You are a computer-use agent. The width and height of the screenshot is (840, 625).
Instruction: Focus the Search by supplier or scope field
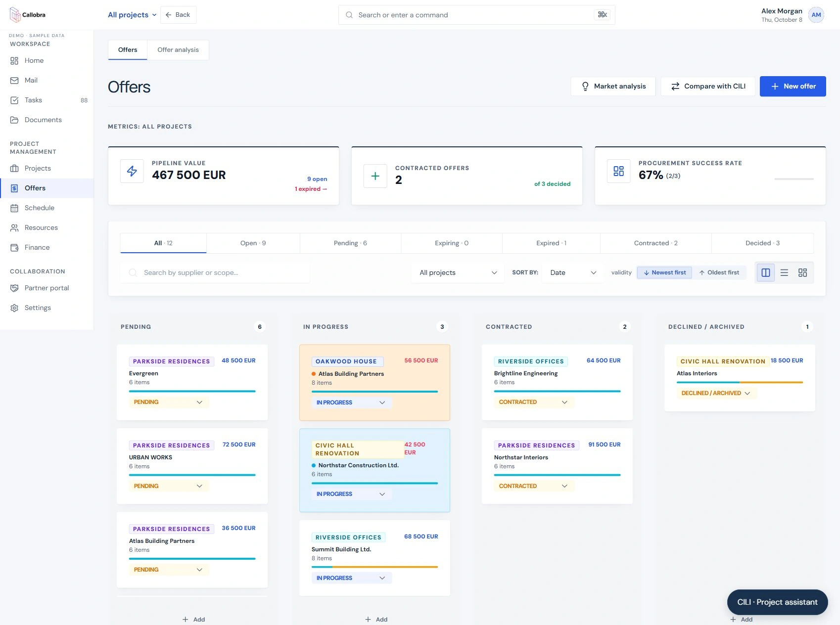pyautogui.click(x=215, y=272)
